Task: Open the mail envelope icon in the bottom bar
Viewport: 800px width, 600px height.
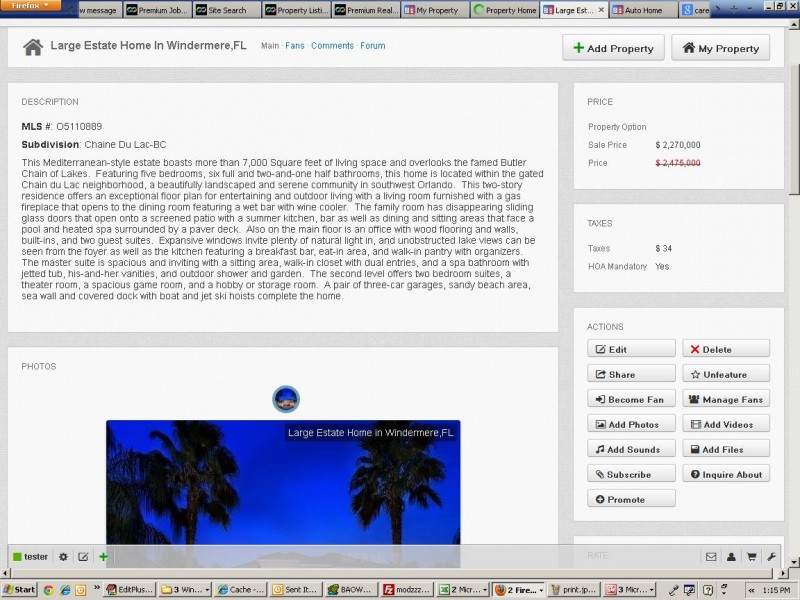Action: [x=711, y=557]
